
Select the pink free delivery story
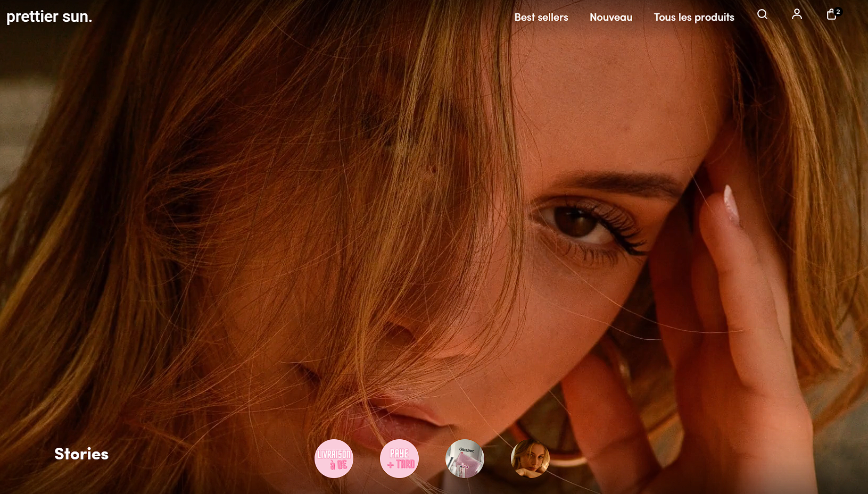tap(334, 458)
